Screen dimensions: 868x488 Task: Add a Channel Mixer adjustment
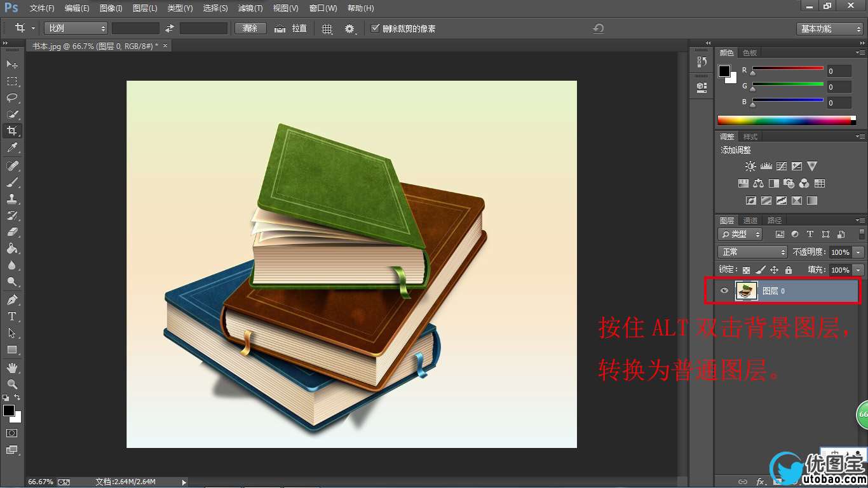click(x=804, y=184)
